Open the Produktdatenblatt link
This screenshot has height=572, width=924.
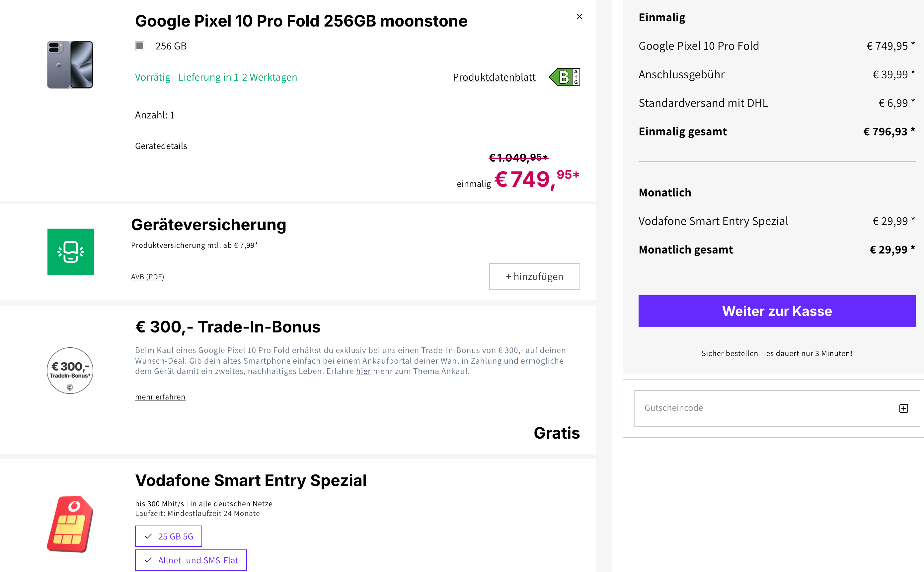coord(494,77)
